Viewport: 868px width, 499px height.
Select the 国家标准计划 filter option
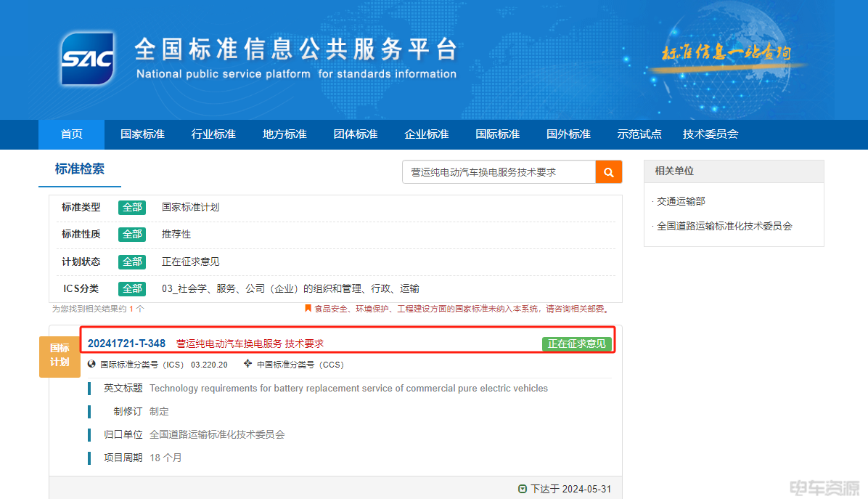click(x=190, y=207)
